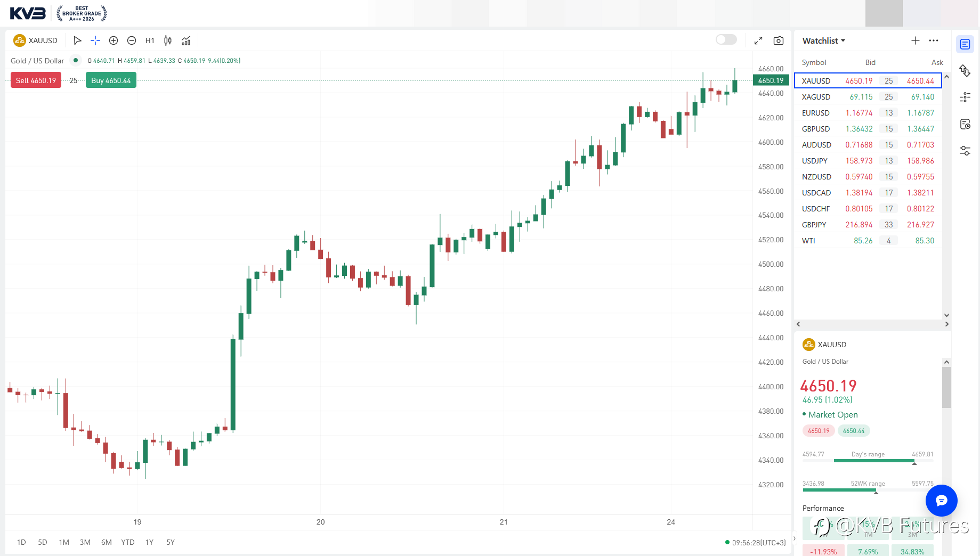Open the XAUUSD symbol selector
Image resolution: width=980 pixels, height=556 pixels.
(36, 40)
